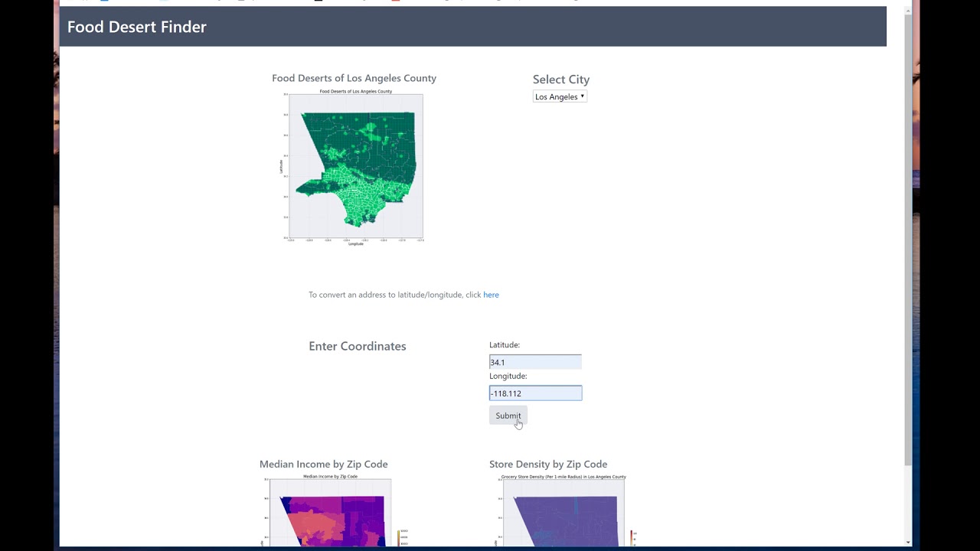Open the Food Deserts of Los Angeles map

(354, 167)
